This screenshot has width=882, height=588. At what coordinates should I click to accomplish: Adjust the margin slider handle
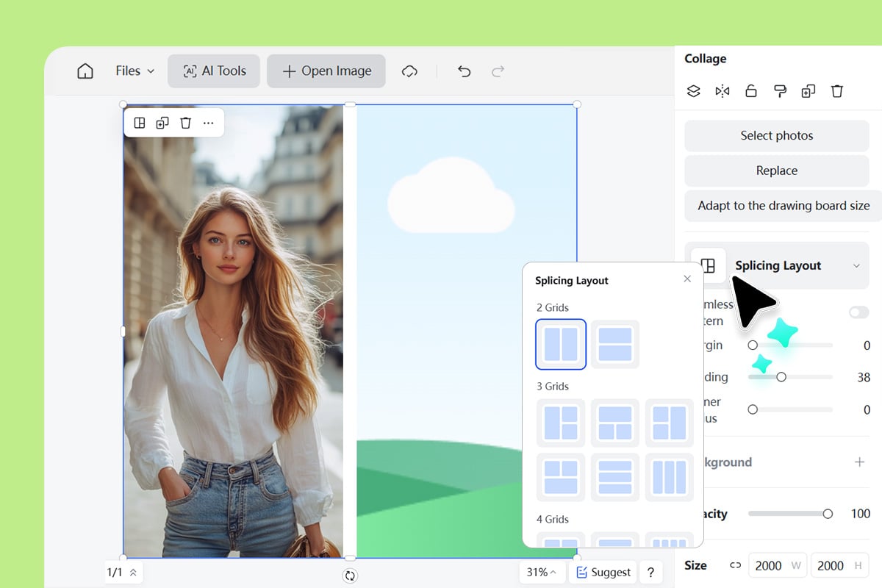coord(753,345)
